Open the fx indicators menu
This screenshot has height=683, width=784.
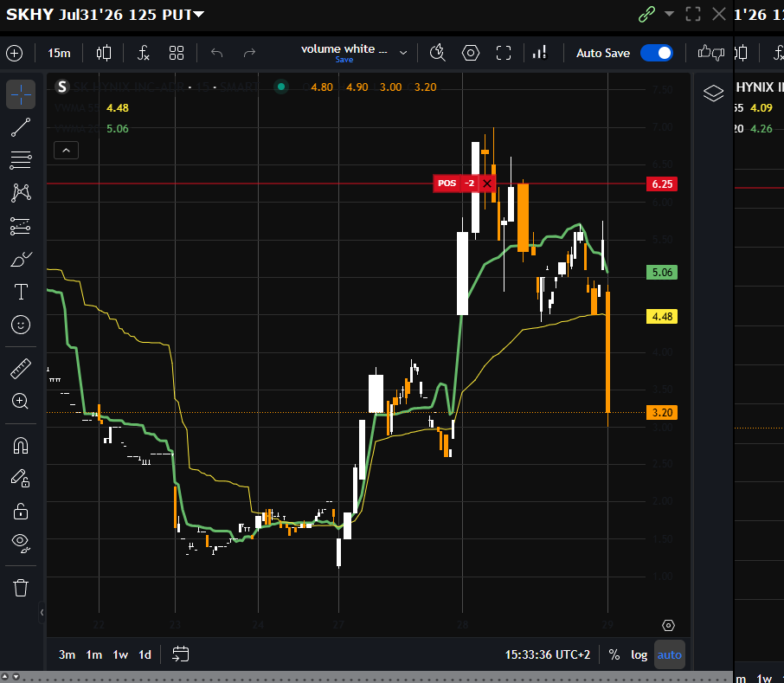tap(144, 53)
